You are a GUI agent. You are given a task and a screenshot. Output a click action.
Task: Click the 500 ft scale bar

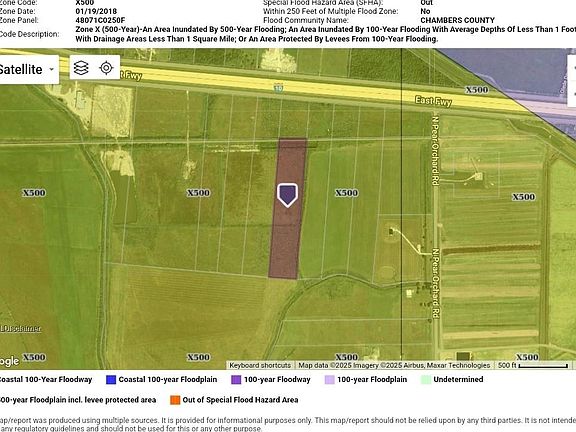pyautogui.click(x=533, y=365)
